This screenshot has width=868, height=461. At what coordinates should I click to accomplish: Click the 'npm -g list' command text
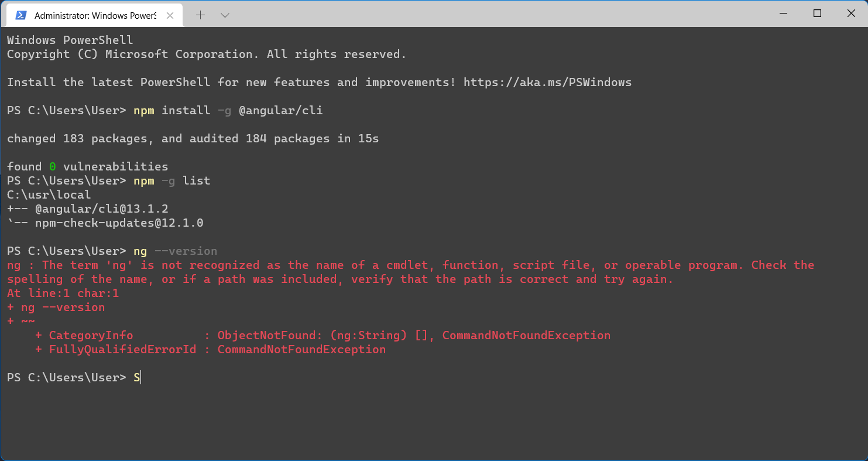click(x=172, y=181)
